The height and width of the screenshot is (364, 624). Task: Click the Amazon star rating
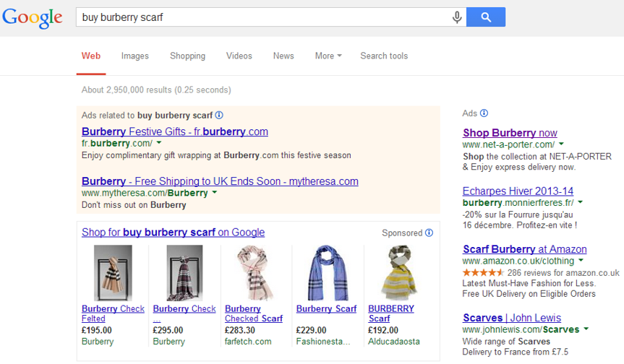click(483, 272)
